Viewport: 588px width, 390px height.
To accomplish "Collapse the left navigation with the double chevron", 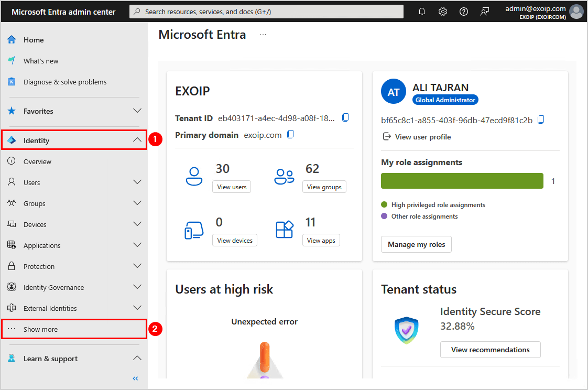I will 135,378.
